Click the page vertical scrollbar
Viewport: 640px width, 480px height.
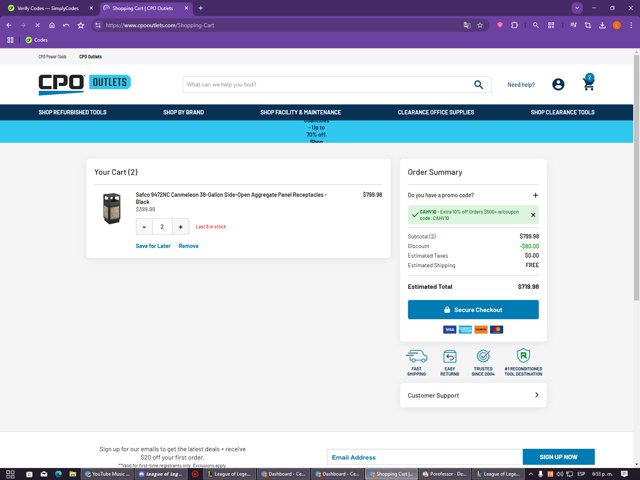[636, 177]
